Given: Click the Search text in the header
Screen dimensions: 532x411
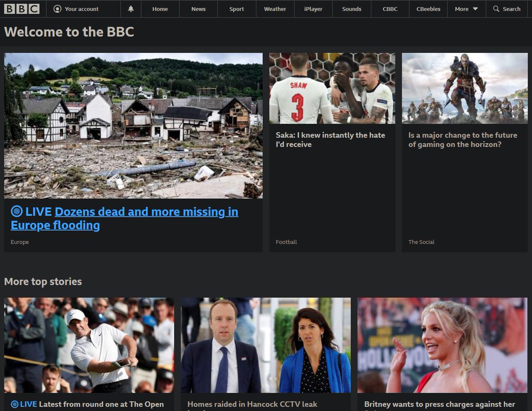Looking at the screenshot, I should [512, 9].
